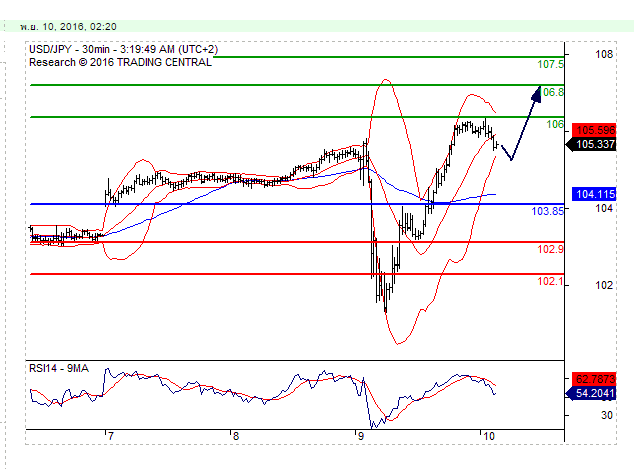Click the date axis marker 8
The width and height of the screenshot is (634, 469).
(236, 436)
